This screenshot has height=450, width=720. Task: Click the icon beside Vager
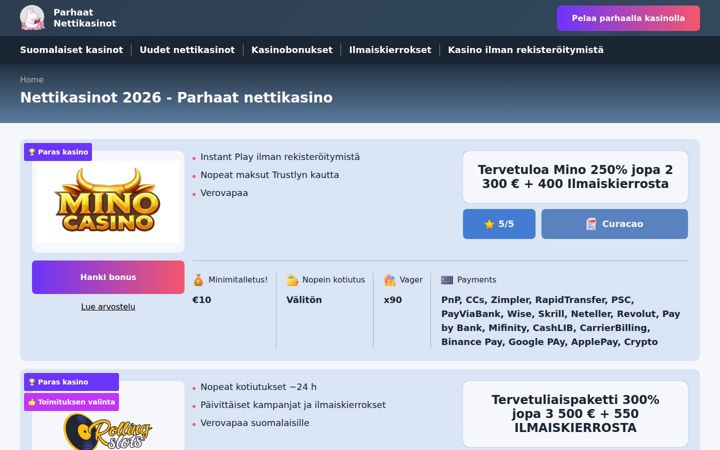[x=389, y=280]
